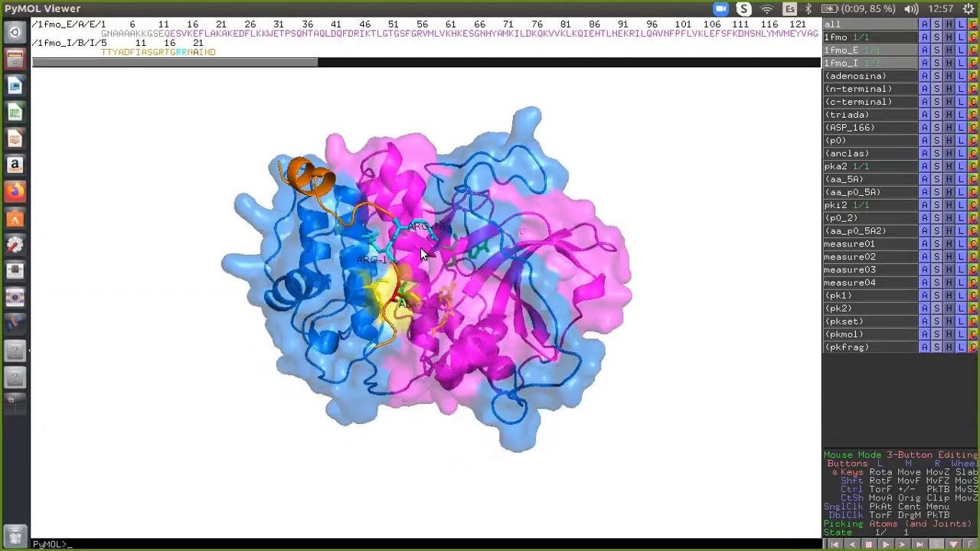Click sequence viewer horizontal scrollbar
Screen dimensions: 980x551
pyautogui.click(x=175, y=63)
